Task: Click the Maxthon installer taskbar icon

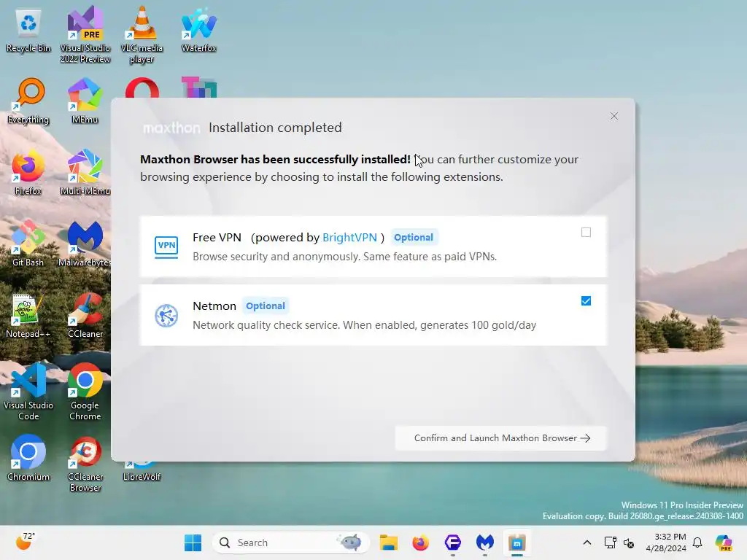Action: (517, 542)
